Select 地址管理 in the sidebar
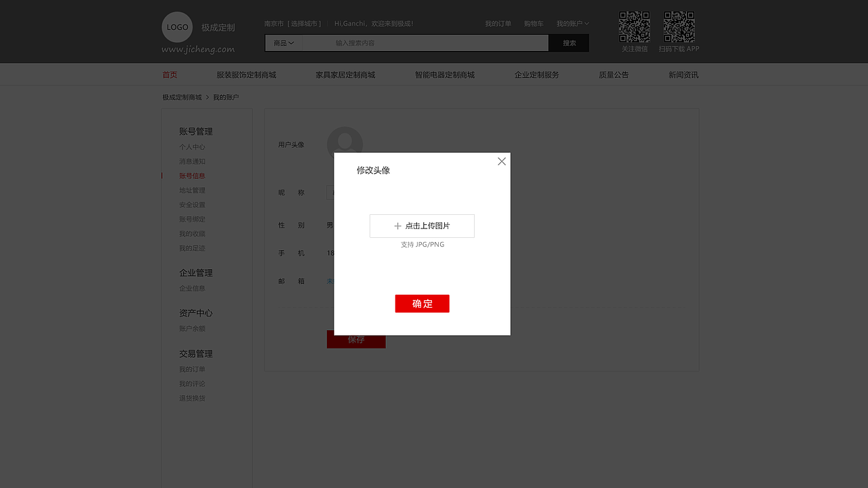Screen dimensions: 868x488 pyautogui.click(x=192, y=190)
